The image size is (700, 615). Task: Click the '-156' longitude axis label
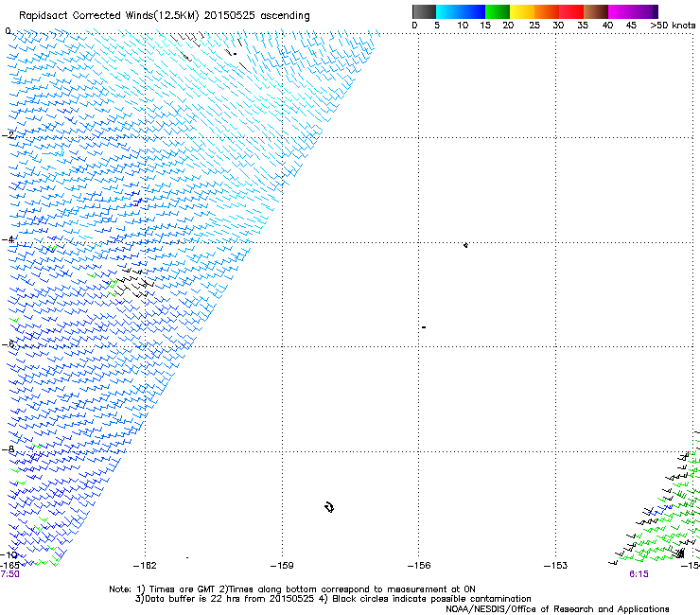pyautogui.click(x=419, y=566)
